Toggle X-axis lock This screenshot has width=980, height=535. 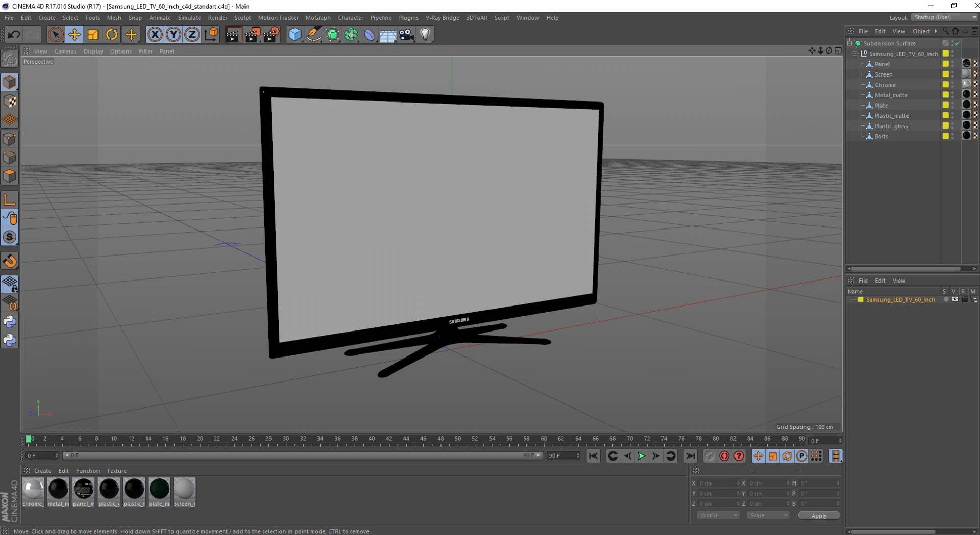click(155, 34)
